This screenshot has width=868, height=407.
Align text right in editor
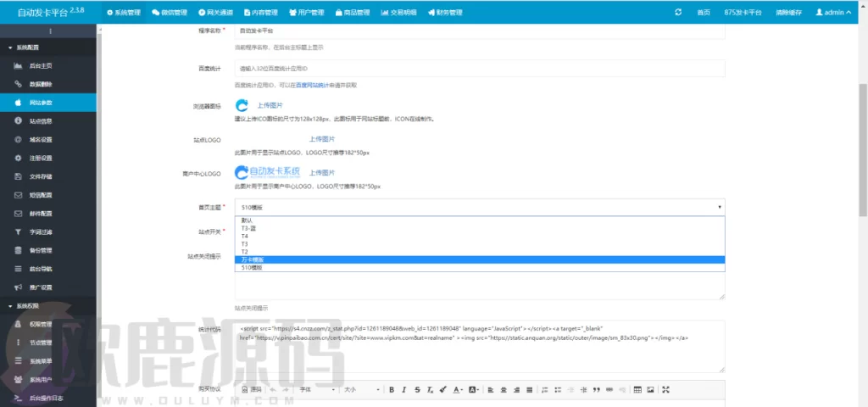pyautogui.click(x=516, y=390)
